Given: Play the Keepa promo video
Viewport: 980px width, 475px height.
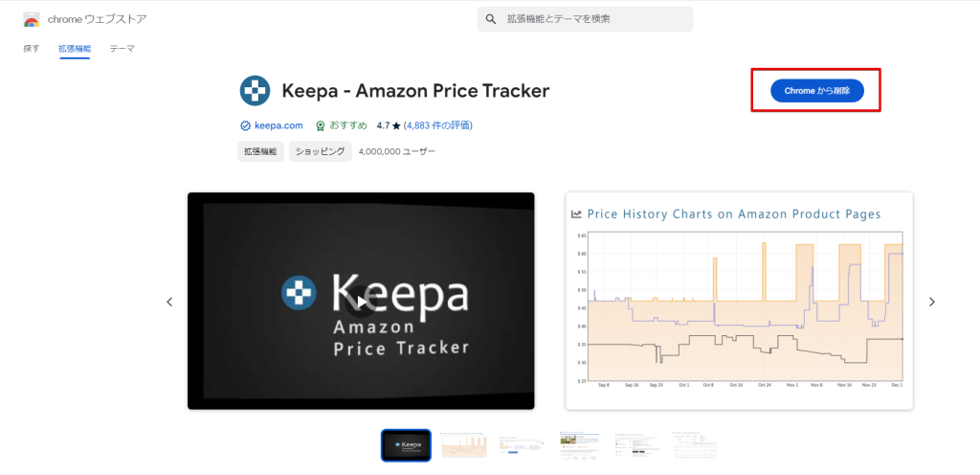Looking at the screenshot, I should pos(361,302).
